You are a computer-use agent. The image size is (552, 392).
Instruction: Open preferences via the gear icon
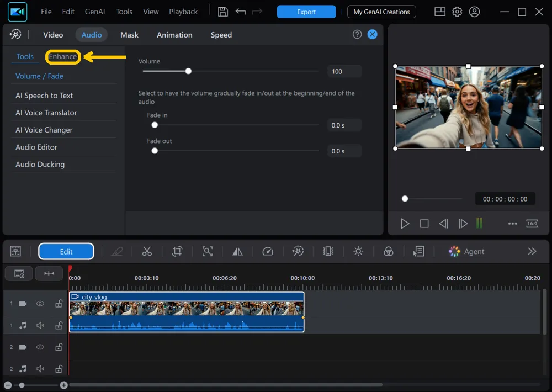pyautogui.click(x=457, y=12)
